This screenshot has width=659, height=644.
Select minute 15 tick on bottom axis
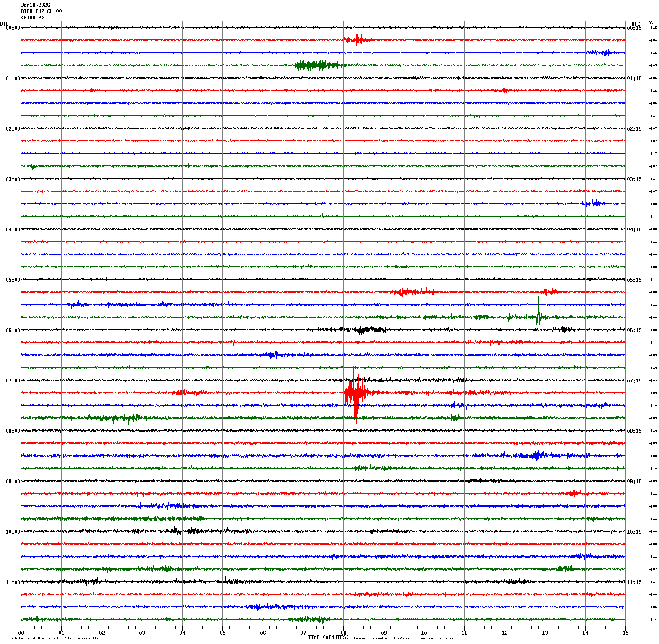click(x=625, y=633)
